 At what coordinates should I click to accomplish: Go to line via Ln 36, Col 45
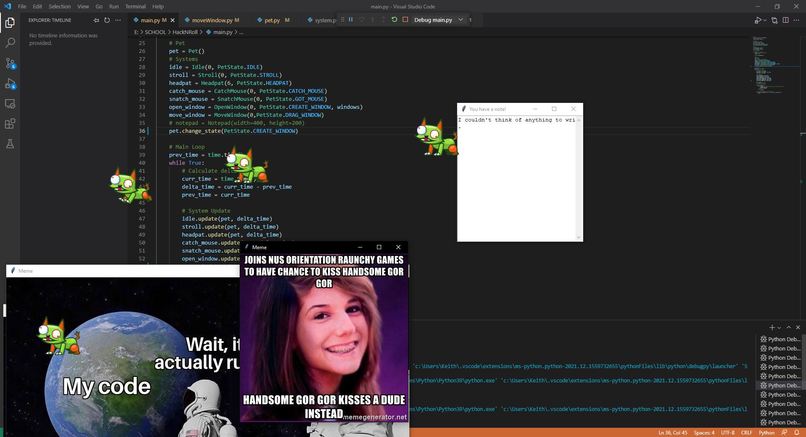point(673,433)
